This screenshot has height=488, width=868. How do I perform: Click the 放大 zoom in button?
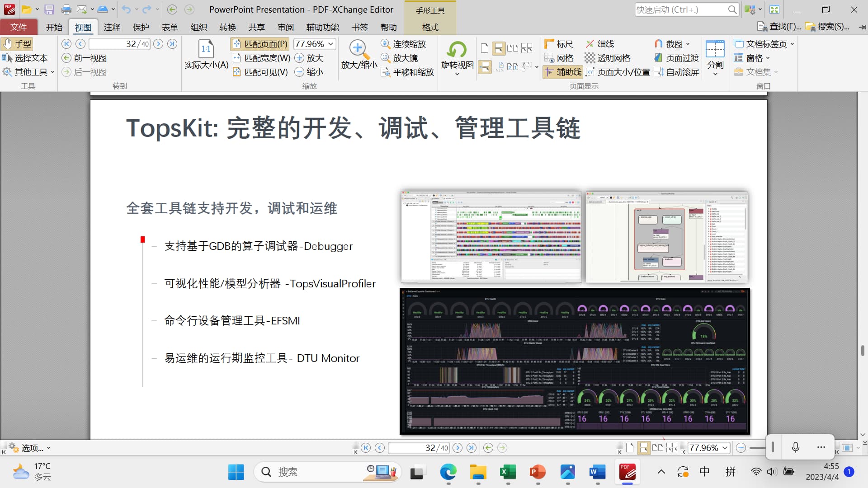pos(309,58)
